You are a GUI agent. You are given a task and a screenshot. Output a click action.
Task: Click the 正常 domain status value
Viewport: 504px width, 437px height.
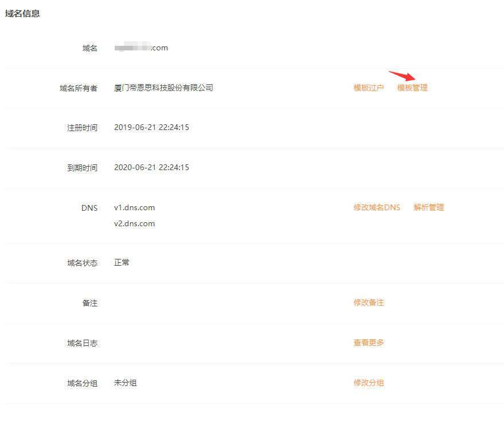122,262
